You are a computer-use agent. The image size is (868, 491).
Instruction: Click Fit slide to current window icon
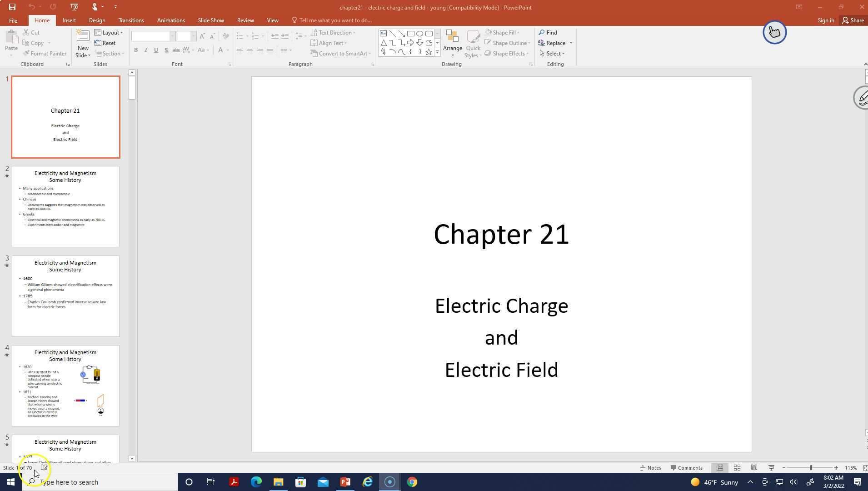point(865,467)
